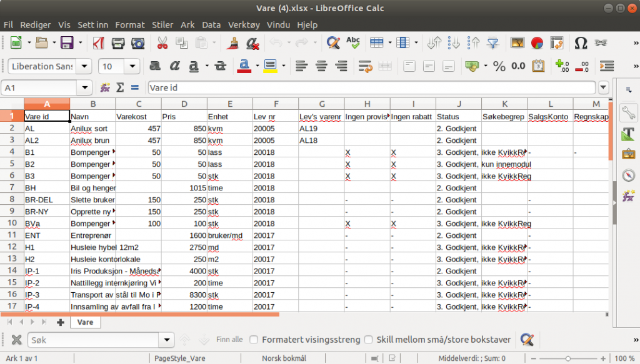Open the Function Wizard

[105, 87]
